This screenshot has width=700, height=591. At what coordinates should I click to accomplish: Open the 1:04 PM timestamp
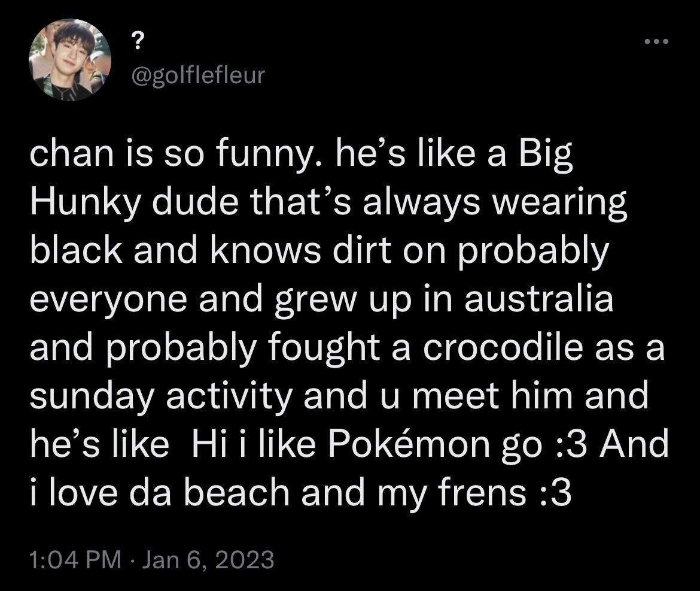tap(75, 559)
